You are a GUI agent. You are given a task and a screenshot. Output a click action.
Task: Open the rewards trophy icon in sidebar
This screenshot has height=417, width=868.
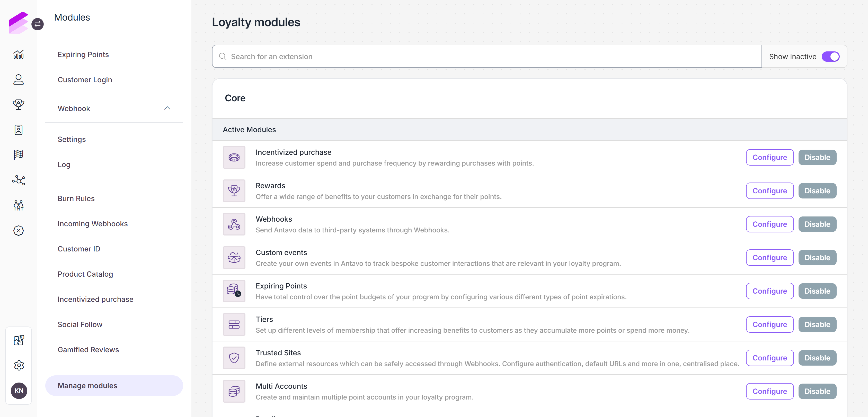19,104
